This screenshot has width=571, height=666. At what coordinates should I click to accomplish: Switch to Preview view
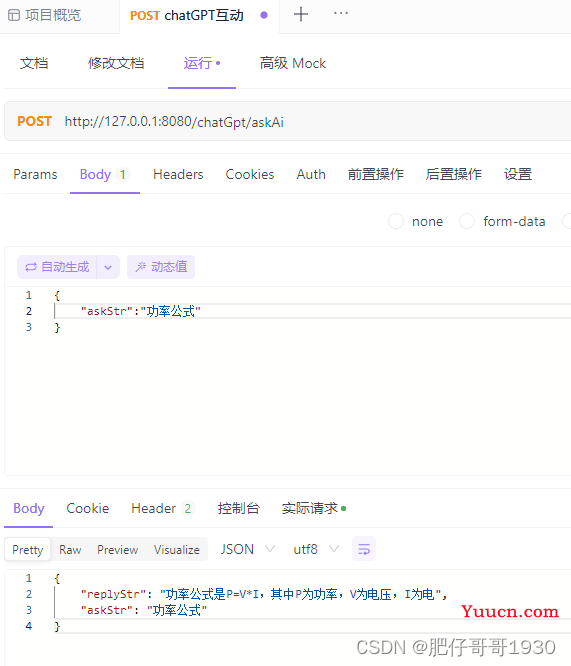[118, 549]
